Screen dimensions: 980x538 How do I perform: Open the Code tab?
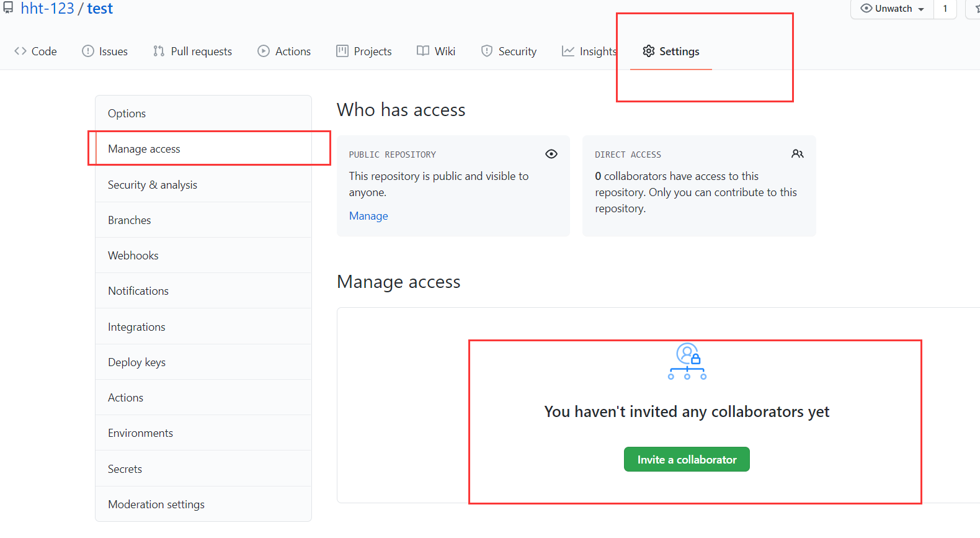tap(35, 51)
